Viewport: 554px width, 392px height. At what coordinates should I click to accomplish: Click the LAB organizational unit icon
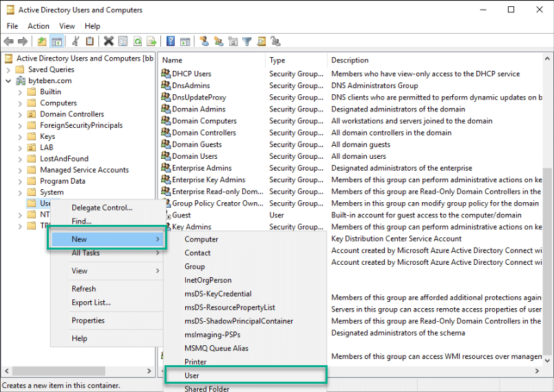[32, 147]
